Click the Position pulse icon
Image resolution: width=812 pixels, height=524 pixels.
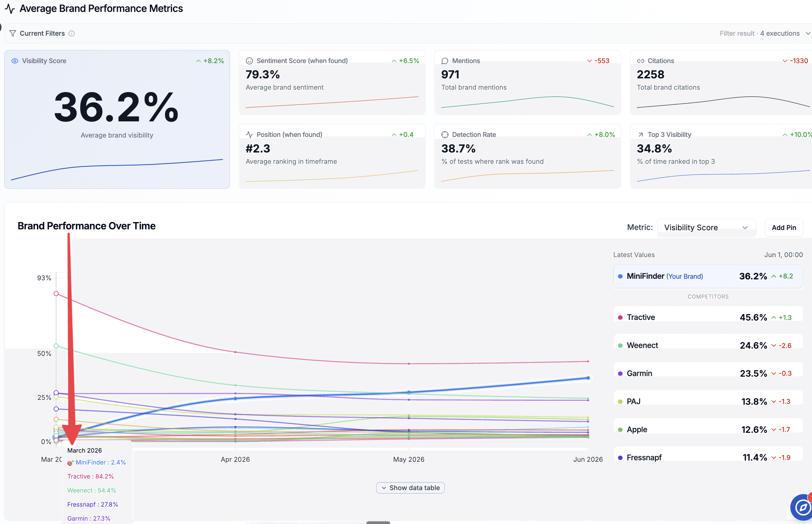249,135
